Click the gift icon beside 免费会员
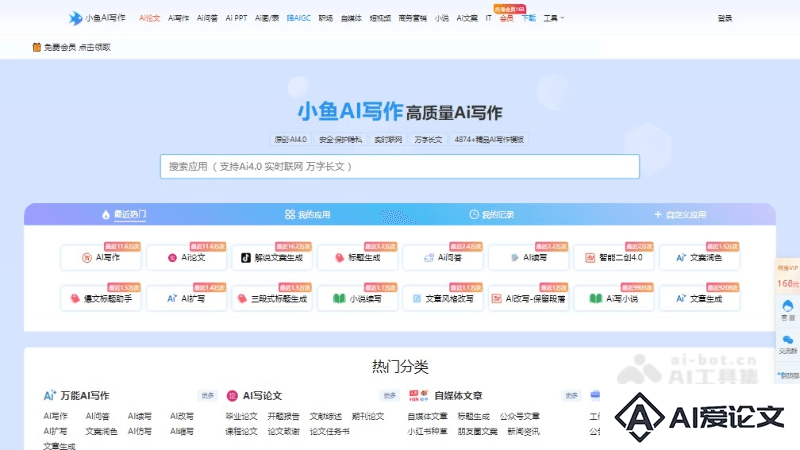The width and height of the screenshot is (800, 450). [x=36, y=47]
